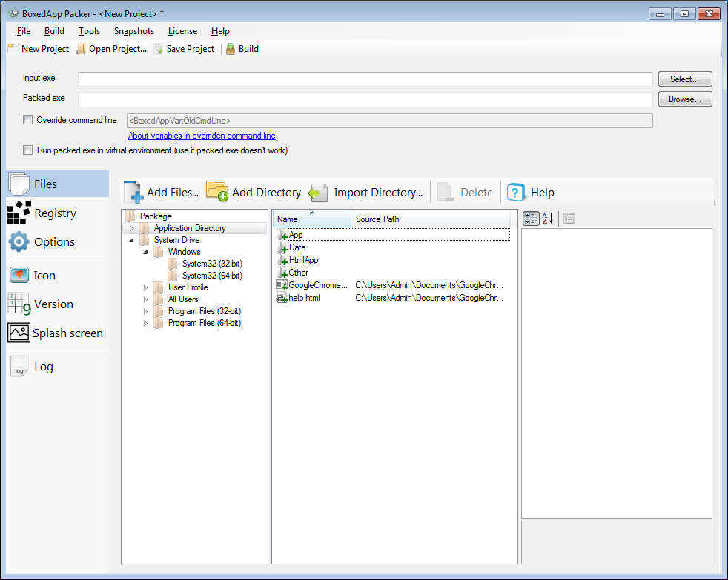728x580 pixels.
Task: Collapse the System Drive tree node
Action: (132, 240)
